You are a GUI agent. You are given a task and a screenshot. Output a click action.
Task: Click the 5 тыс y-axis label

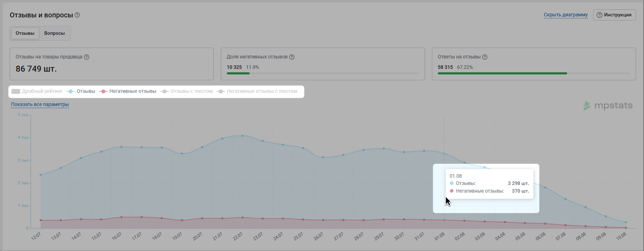tap(23, 115)
